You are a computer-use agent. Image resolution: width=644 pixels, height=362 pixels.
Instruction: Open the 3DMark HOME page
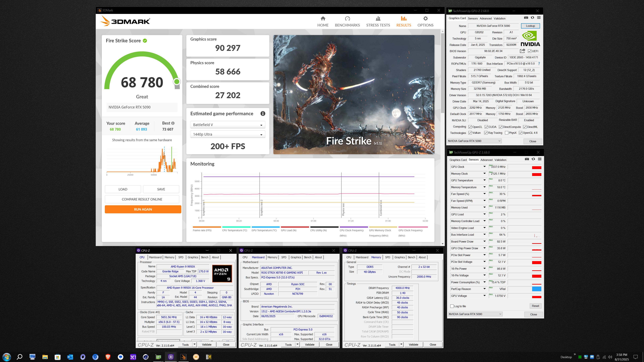click(323, 22)
